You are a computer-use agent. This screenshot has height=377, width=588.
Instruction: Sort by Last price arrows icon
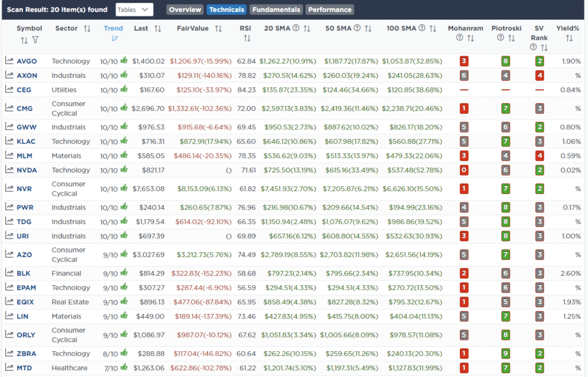coord(158,29)
